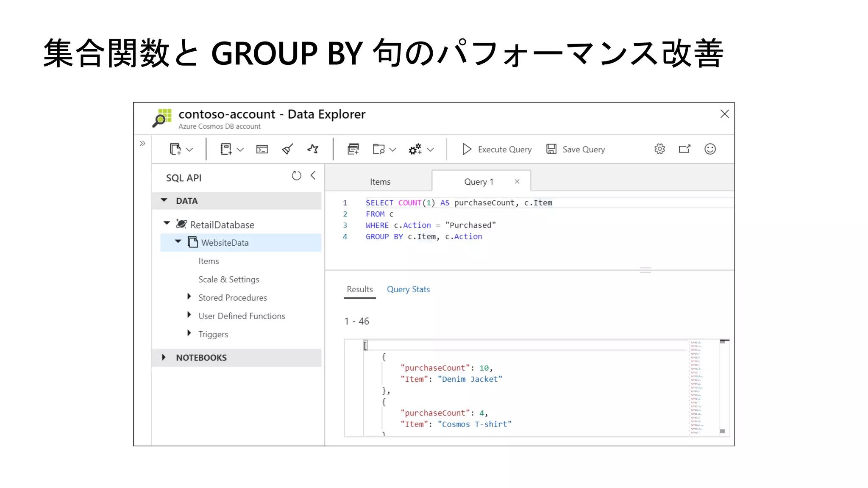Open the New Container dropdown arrow

pyautogui.click(x=189, y=150)
